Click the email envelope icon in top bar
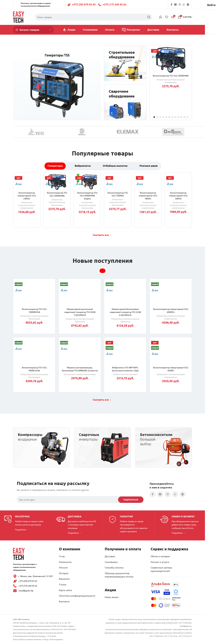This screenshot has height=644, width=218. (175, 4)
